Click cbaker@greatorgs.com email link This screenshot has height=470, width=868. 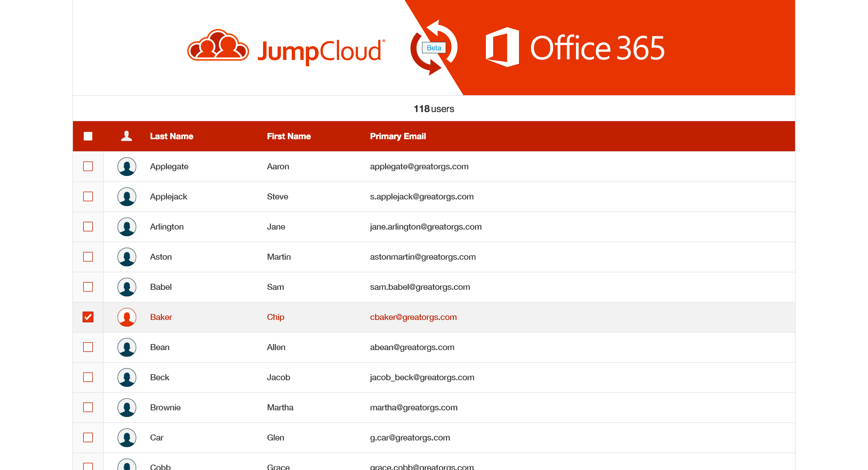tap(413, 317)
